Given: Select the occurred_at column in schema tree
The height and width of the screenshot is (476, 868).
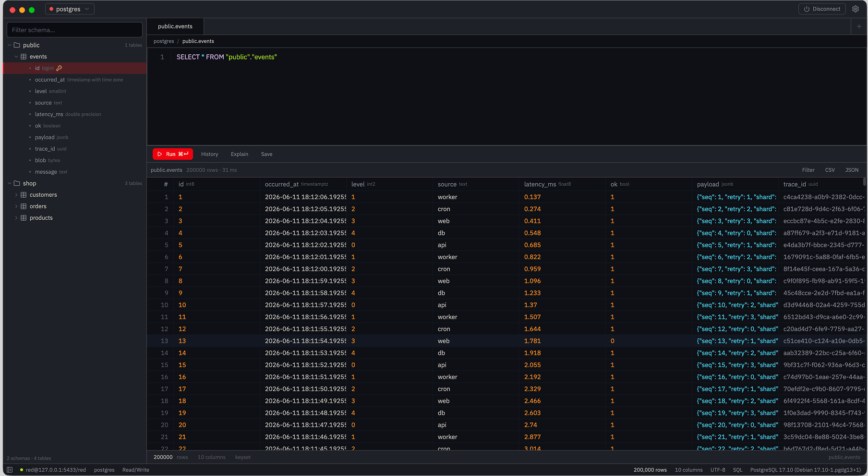Looking at the screenshot, I should click(75, 80).
